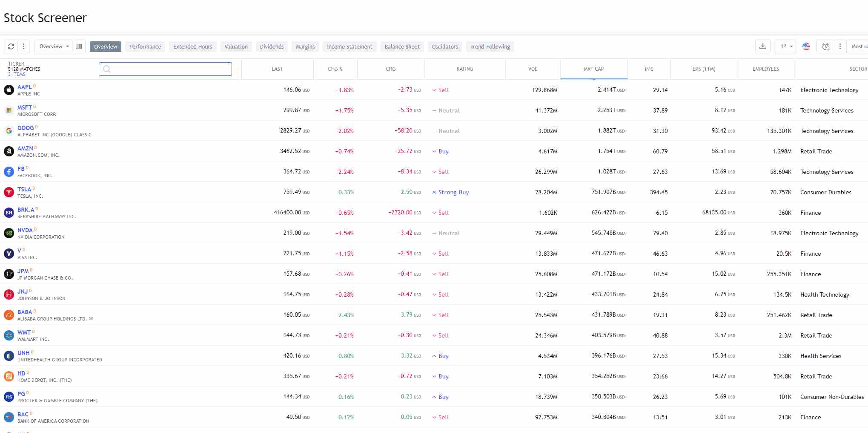Click the refresh screener icon

[11, 46]
